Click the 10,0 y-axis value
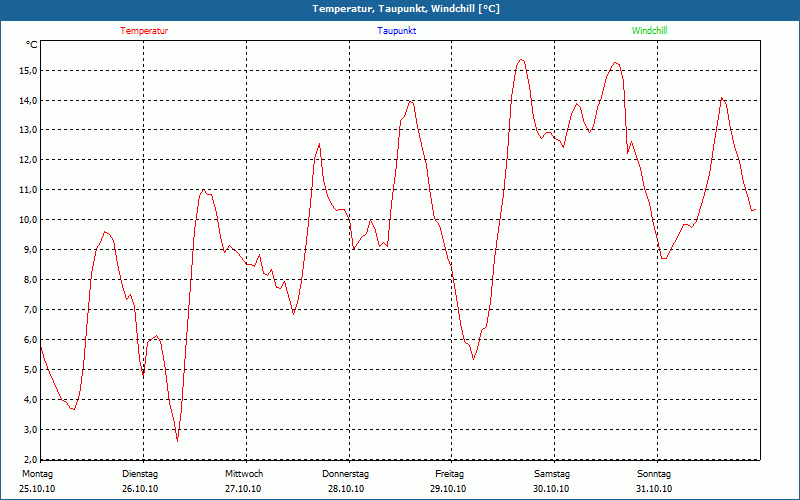800x500 pixels. 28,220
